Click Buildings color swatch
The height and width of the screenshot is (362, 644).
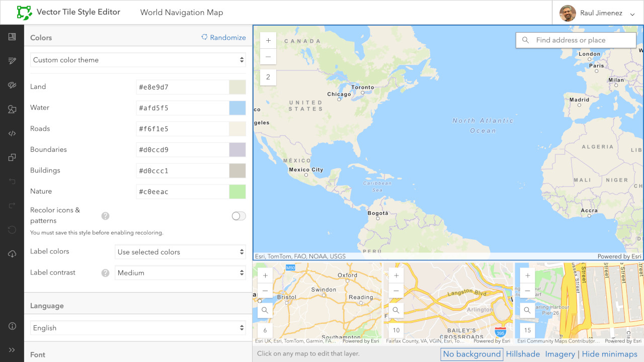tap(237, 170)
